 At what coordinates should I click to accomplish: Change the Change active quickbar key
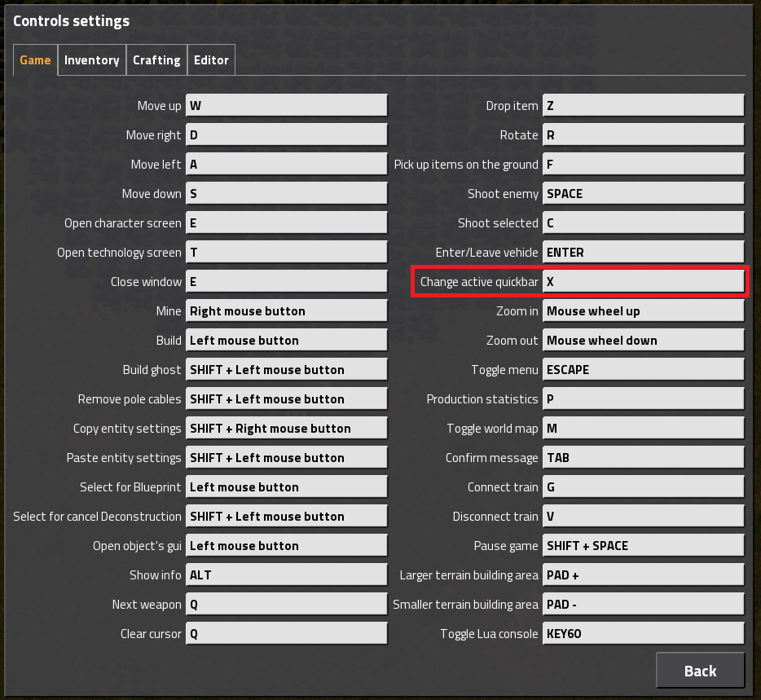tap(643, 282)
